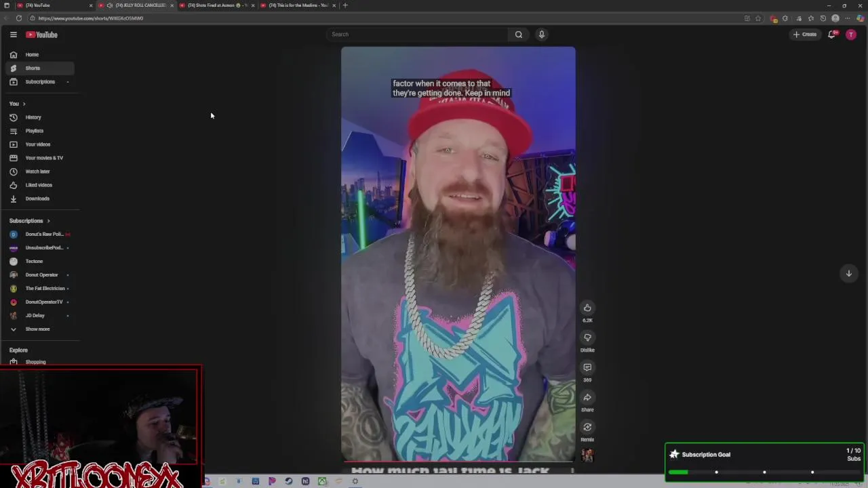Open a new browser tab
This screenshot has height=488, width=868.
pyautogui.click(x=345, y=5)
